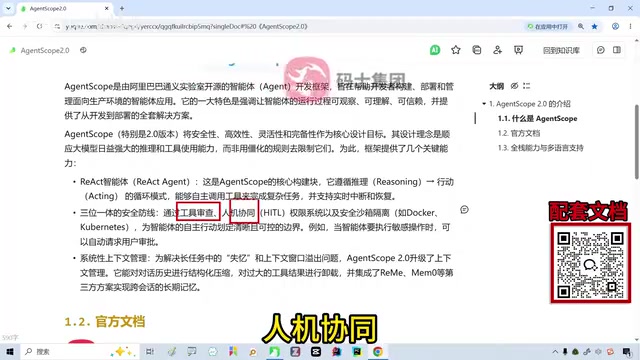Collapse the '1. AgentScope 2.0 的介绍' outline node
The height and width of the screenshot is (360, 640).
(x=484, y=104)
